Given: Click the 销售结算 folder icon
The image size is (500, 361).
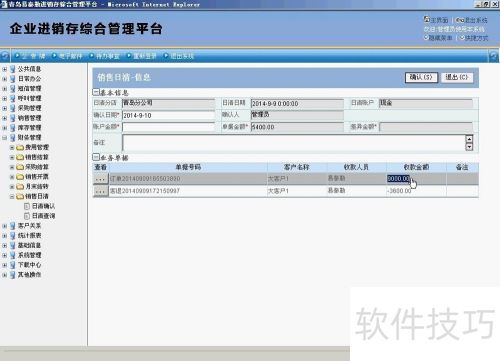Looking at the screenshot, I should coord(20,157).
